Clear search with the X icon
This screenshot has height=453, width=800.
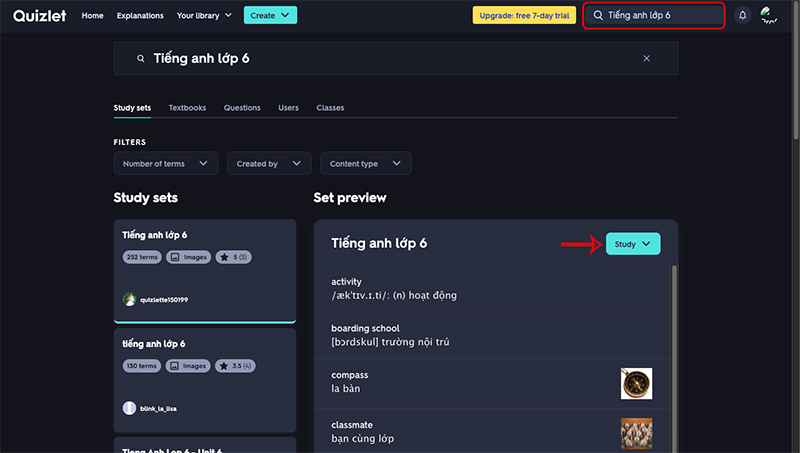(x=646, y=59)
